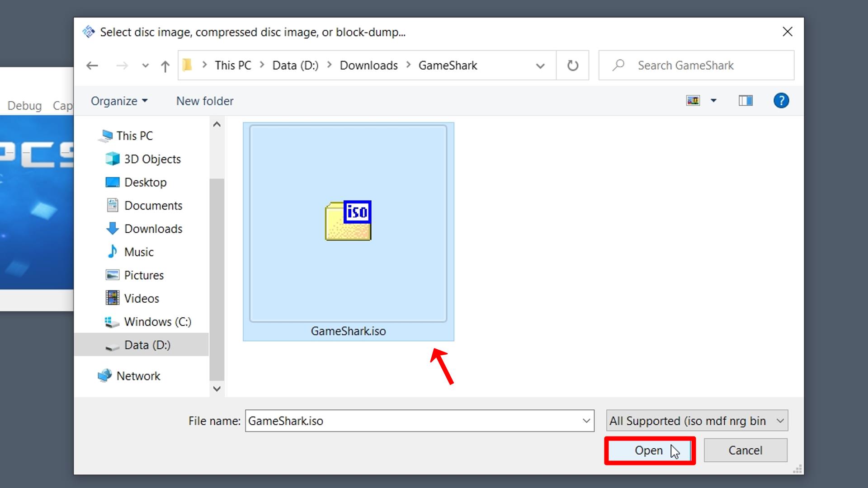The image size is (868, 488).
Task: Click the Search GameShark field
Action: [696, 66]
